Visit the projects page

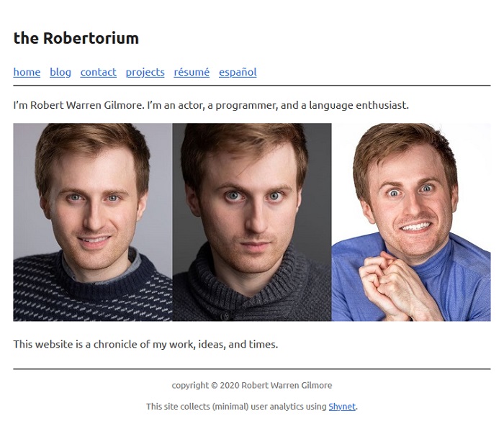[145, 72]
